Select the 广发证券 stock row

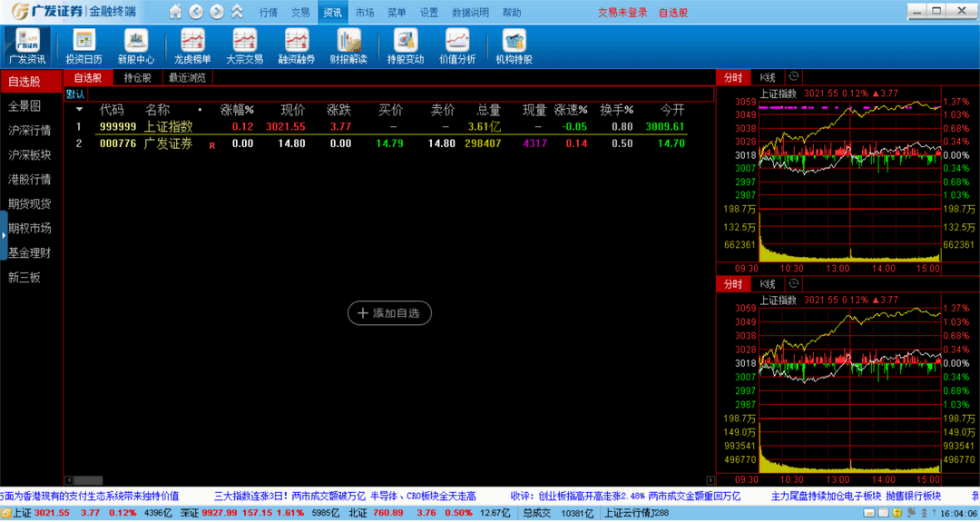tap(168, 143)
